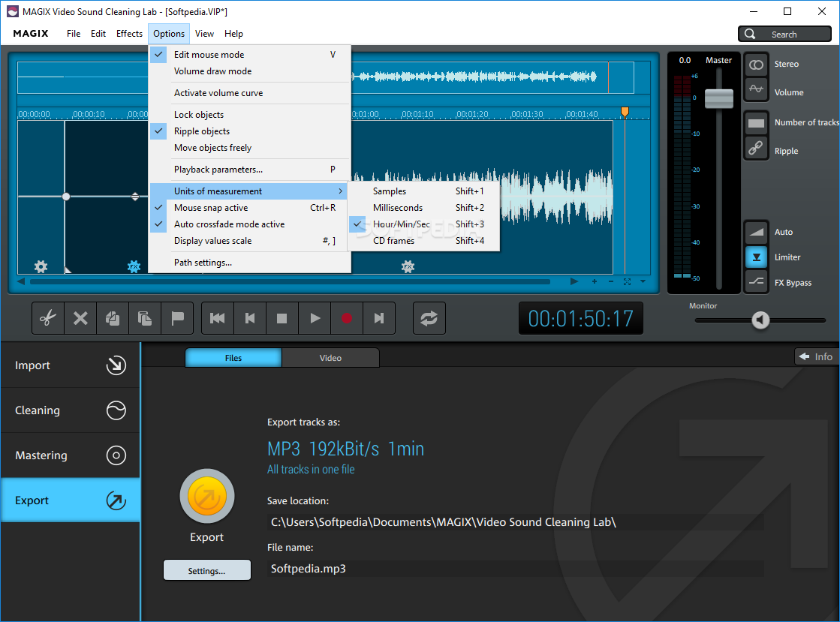Screen dimensions: 840x622
Task: Stop playback with the square button
Action: [282, 318]
